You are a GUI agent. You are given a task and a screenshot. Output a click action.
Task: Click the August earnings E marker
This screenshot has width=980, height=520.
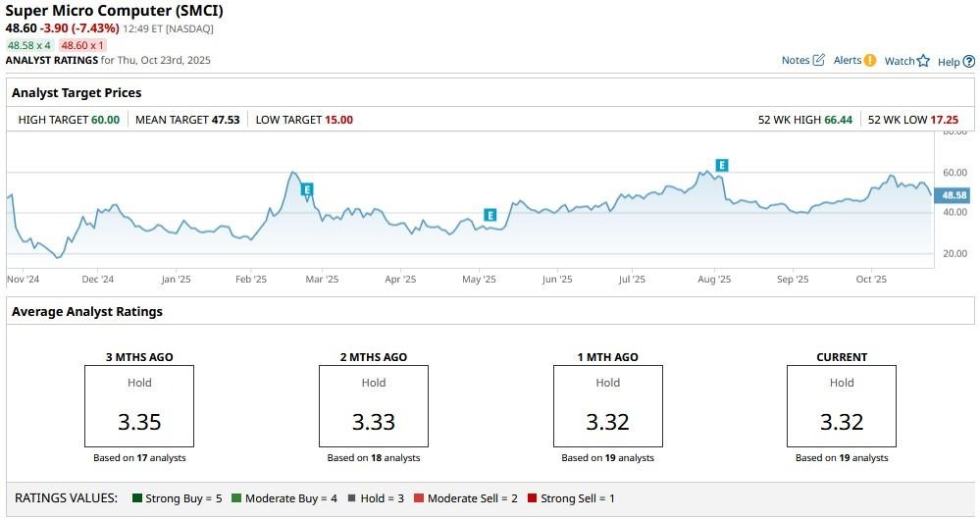[722, 165]
